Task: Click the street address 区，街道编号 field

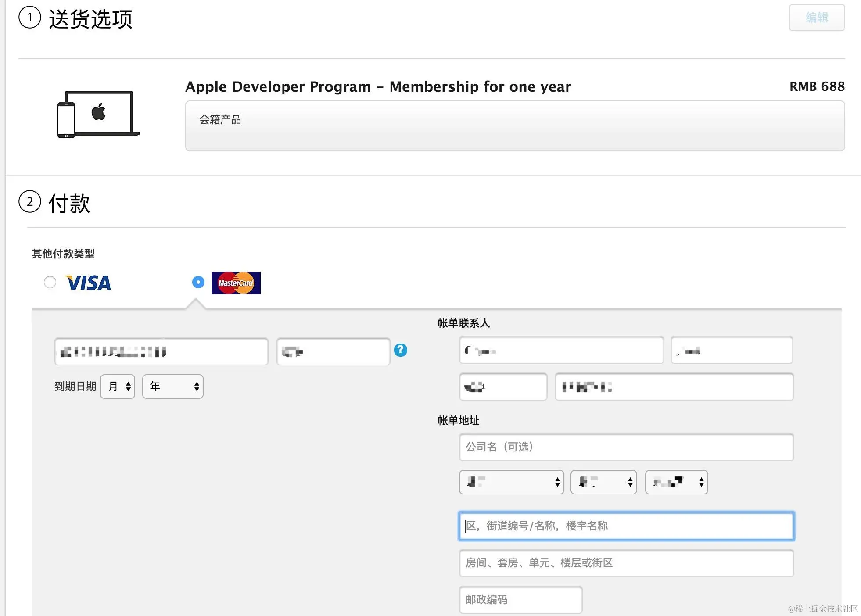Action: (626, 526)
